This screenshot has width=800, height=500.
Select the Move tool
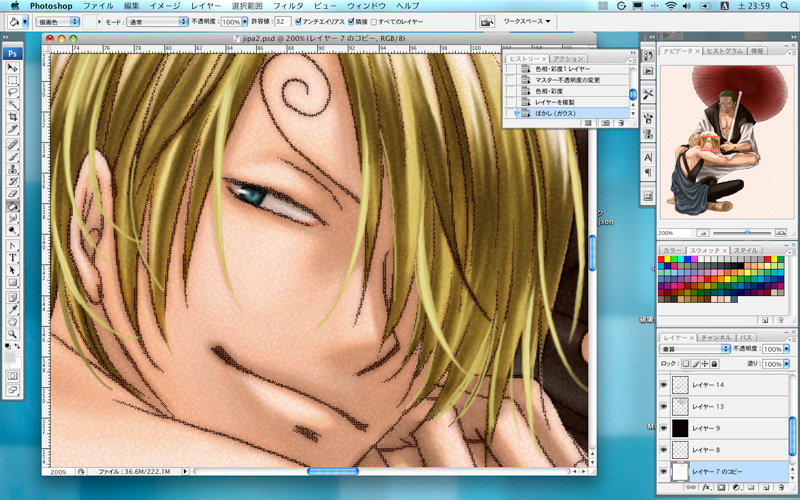[12, 68]
